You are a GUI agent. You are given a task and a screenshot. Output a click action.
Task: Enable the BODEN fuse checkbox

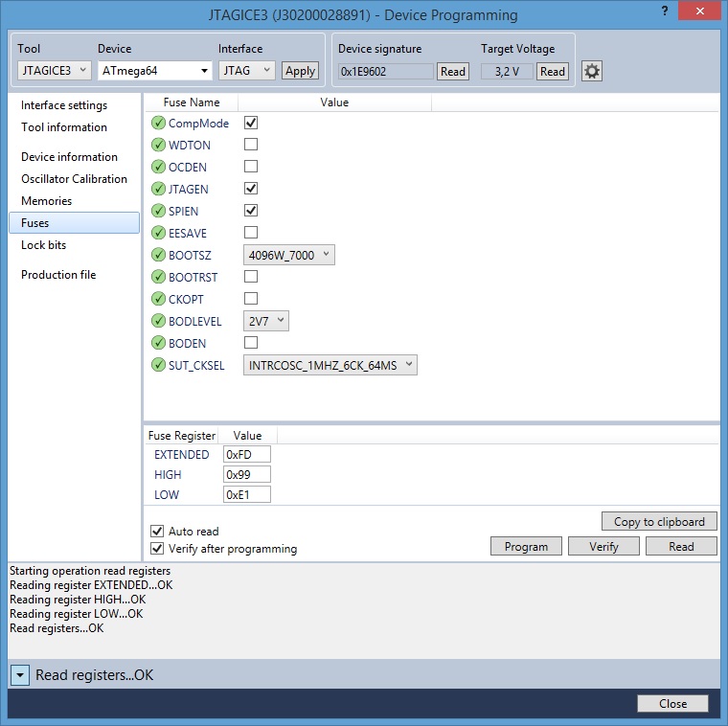click(x=251, y=343)
